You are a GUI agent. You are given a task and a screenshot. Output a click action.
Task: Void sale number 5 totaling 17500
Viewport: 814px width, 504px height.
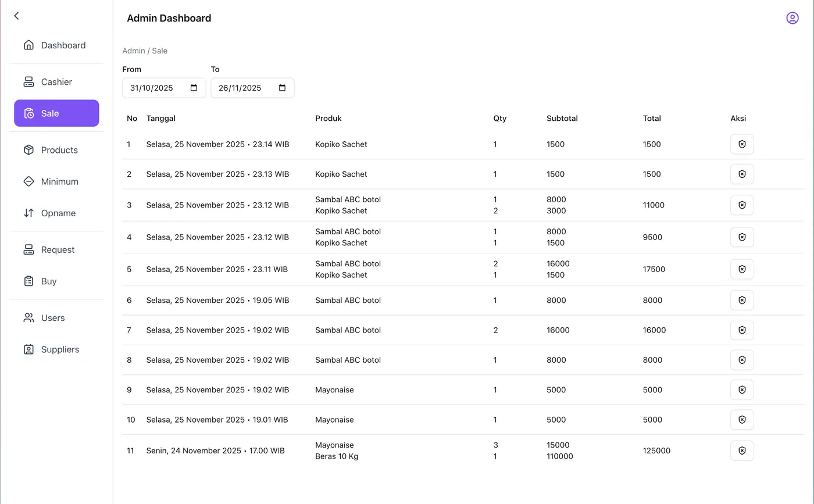coord(742,269)
